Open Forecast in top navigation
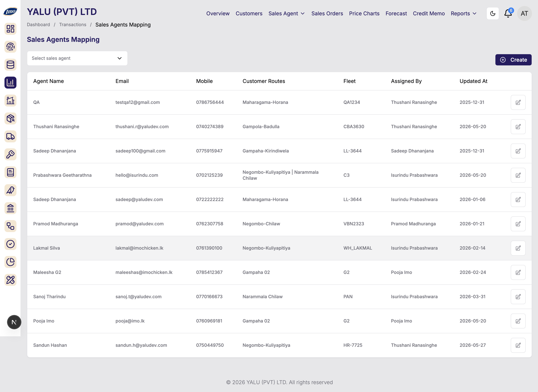 396,13
